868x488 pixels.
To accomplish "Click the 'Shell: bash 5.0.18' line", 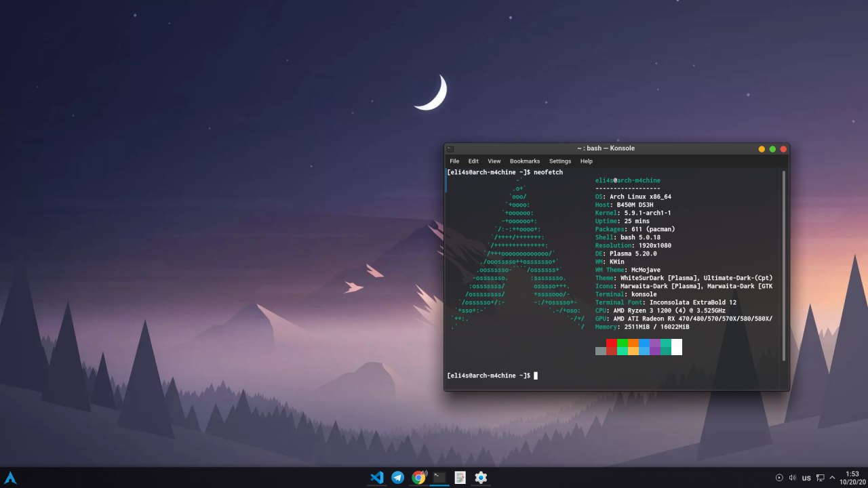I will [x=628, y=237].
